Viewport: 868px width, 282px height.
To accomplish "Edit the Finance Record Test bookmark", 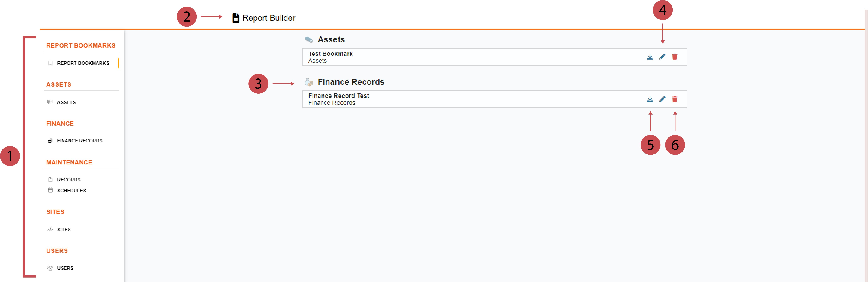I will pyautogui.click(x=662, y=99).
